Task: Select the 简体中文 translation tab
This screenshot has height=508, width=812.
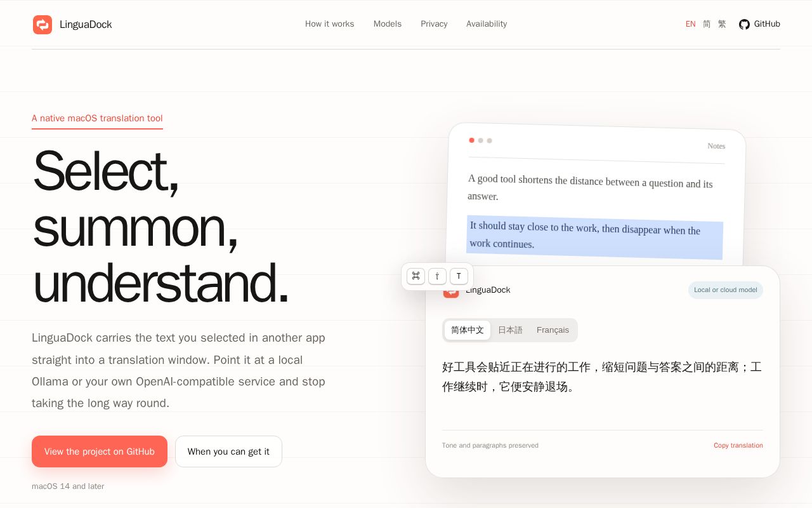Action: (x=468, y=330)
